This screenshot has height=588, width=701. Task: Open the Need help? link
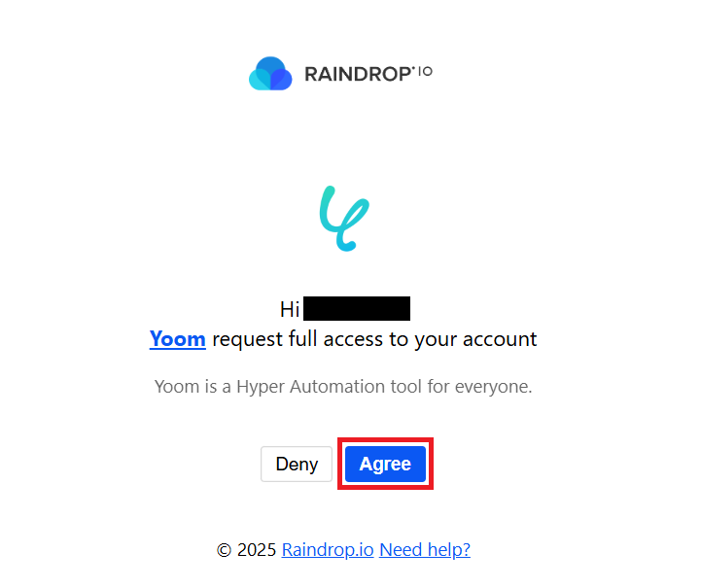tap(425, 549)
